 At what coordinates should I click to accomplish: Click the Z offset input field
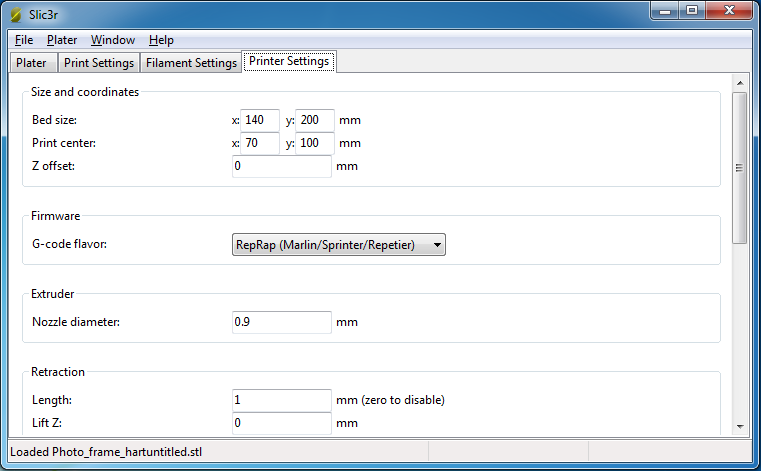click(281, 166)
